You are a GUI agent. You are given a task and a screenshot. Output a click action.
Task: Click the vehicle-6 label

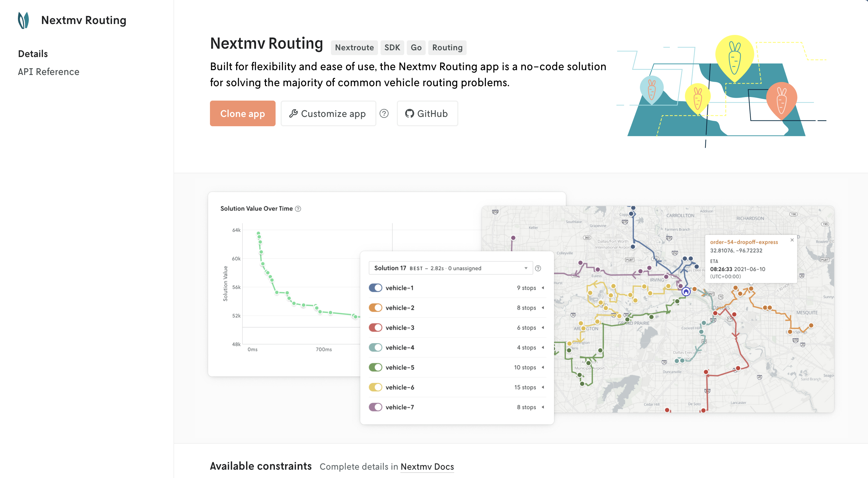(400, 387)
